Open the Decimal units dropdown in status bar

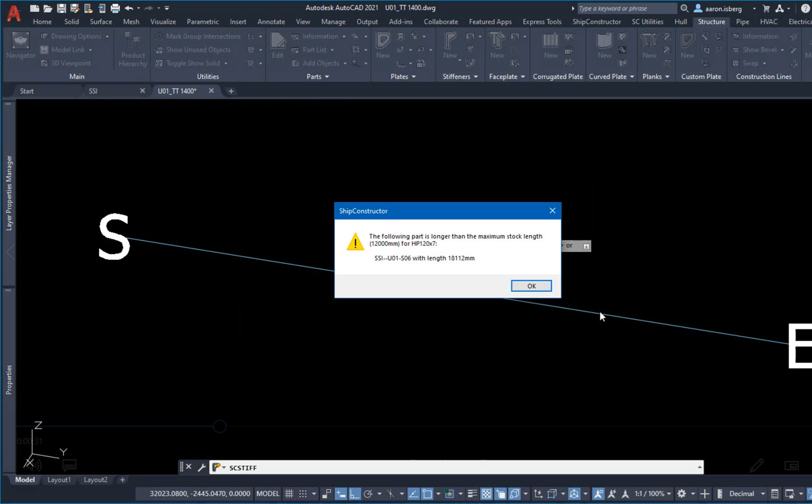(747, 493)
